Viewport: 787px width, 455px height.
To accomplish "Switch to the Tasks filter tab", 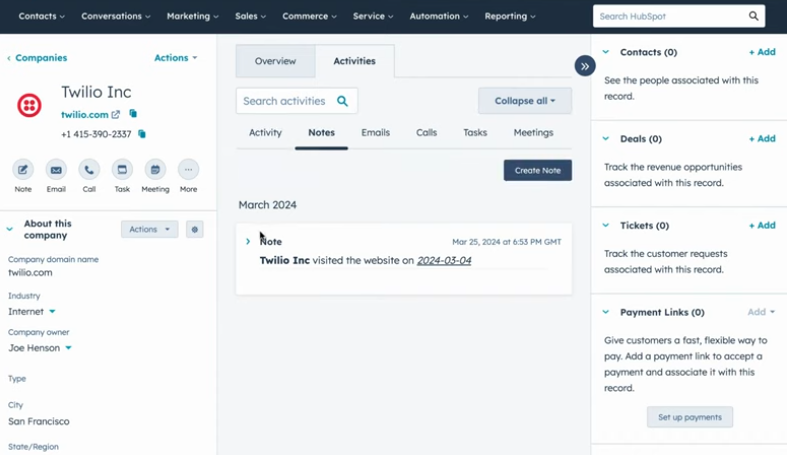I will 475,133.
